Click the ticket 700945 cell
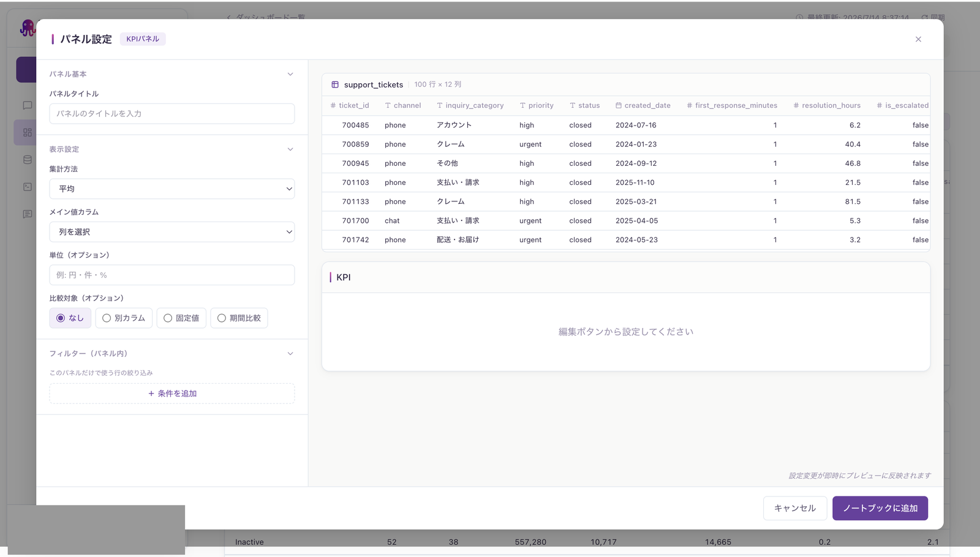Image resolution: width=980 pixels, height=557 pixels. (x=355, y=163)
